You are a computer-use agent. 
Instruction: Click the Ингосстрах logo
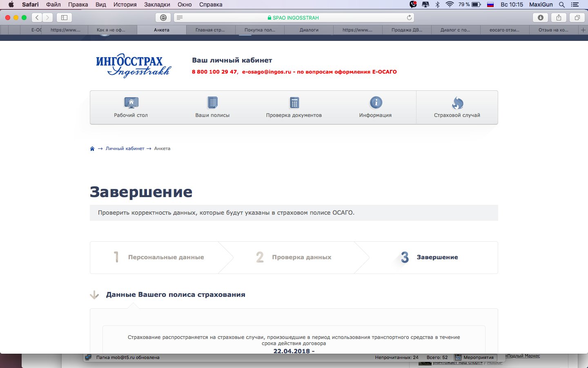coord(133,65)
